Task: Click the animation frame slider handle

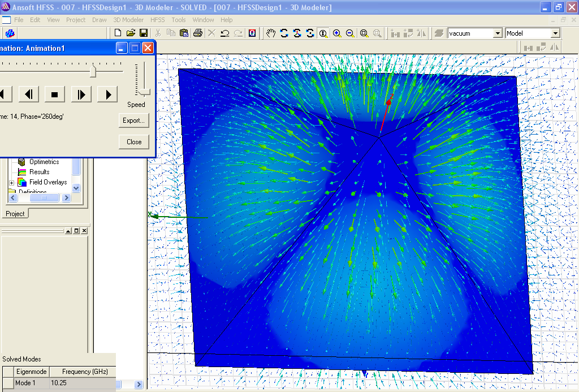Action: (93, 70)
